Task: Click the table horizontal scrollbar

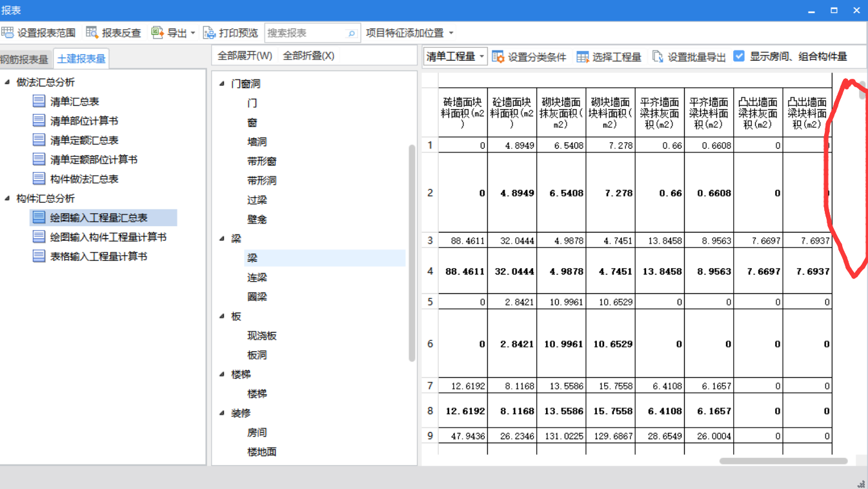Action: (783, 461)
